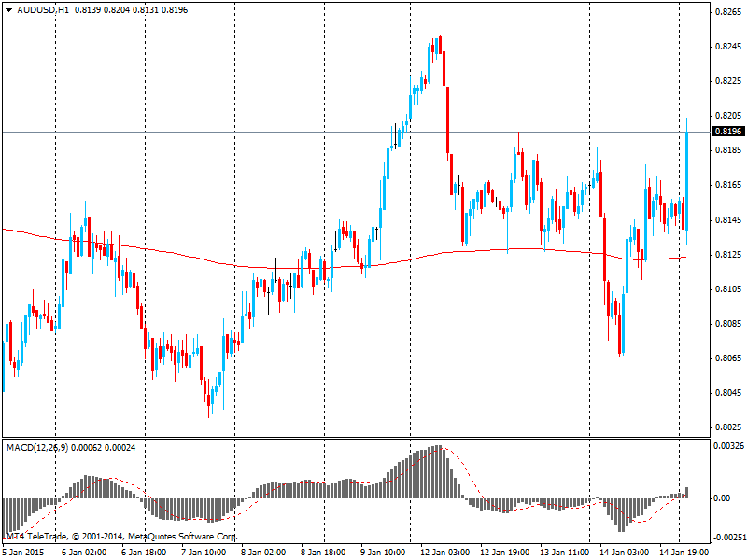Screen dimensions: 747x560
Task: Click the 0.8245 level on price scale
Action: click(727, 47)
